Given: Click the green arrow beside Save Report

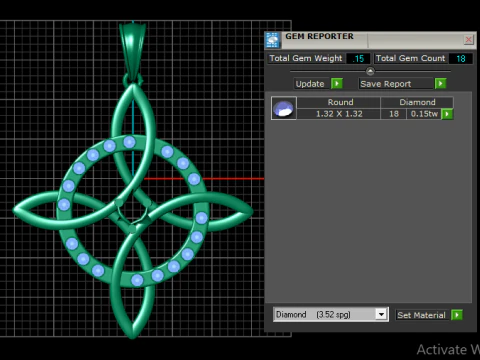Looking at the screenshot, I should coord(441,83).
